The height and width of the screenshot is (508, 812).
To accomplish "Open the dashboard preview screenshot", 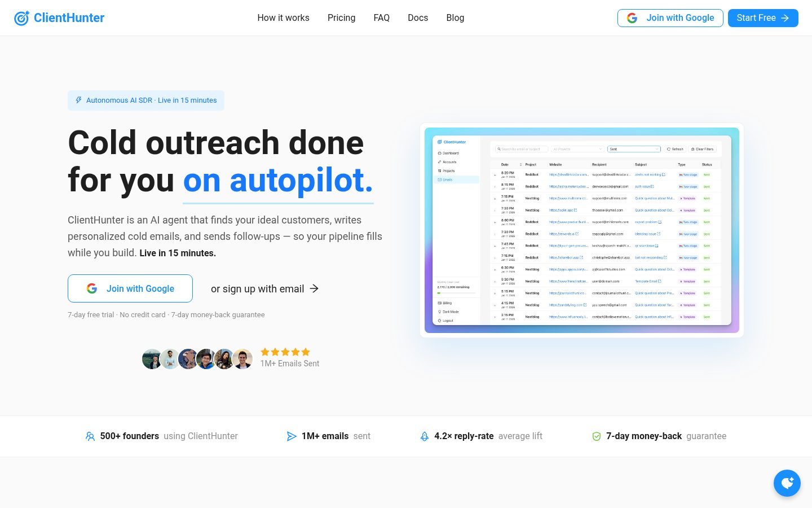I will 582,230.
